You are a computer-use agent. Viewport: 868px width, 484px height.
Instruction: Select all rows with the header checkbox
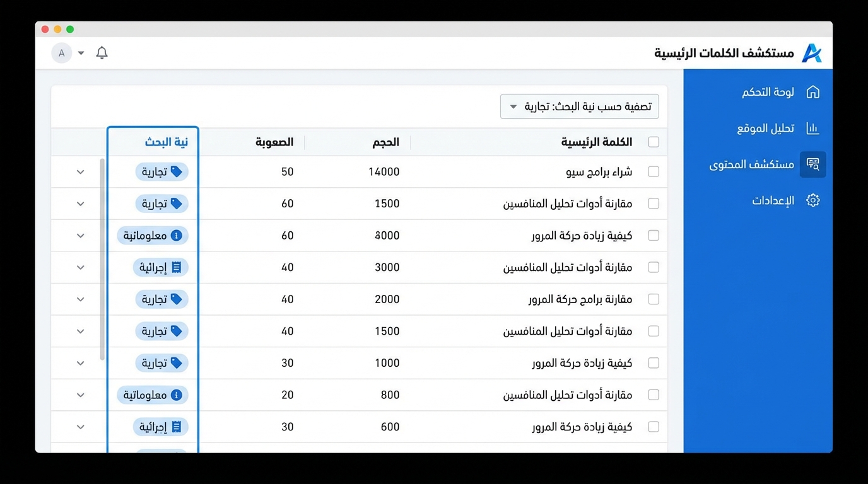[654, 142]
